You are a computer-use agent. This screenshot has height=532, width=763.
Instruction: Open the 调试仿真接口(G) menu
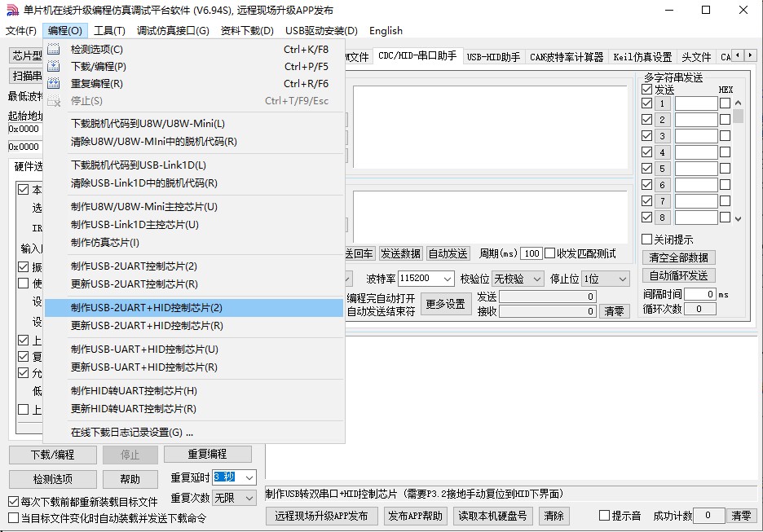pyautogui.click(x=173, y=31)
